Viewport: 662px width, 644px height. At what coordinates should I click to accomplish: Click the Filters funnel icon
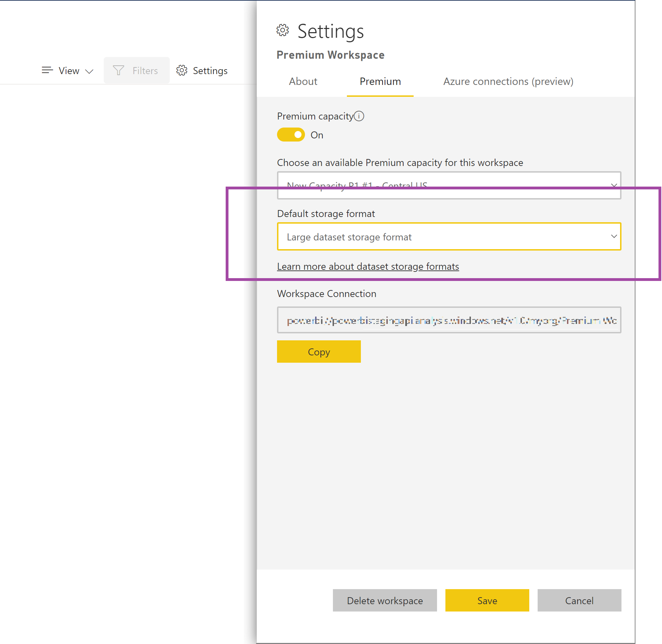[119, 70]
